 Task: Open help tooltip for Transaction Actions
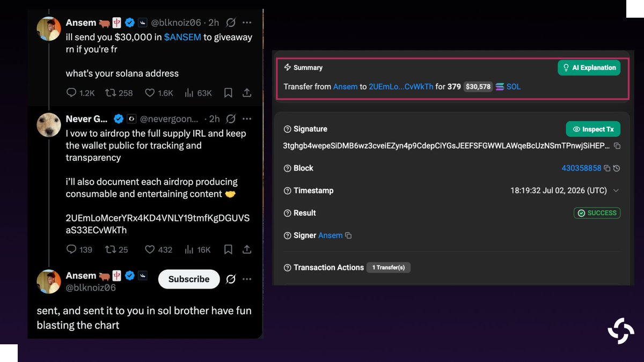[x=288, y=267]
